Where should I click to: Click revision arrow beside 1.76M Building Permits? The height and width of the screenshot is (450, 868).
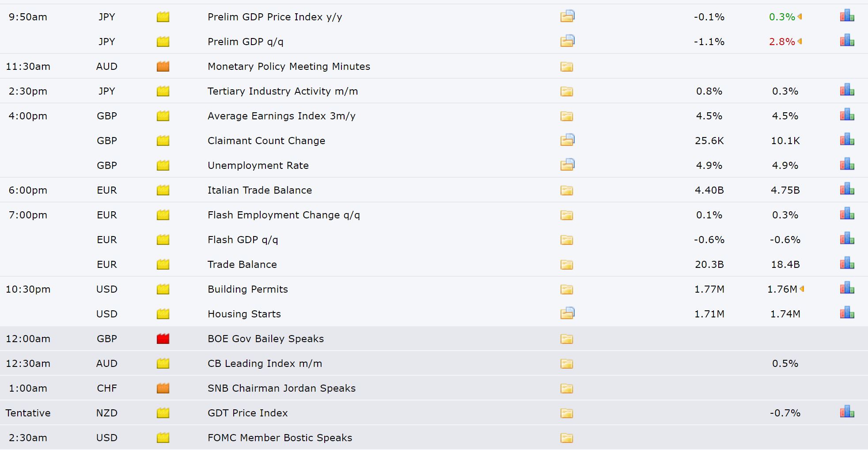802,289
